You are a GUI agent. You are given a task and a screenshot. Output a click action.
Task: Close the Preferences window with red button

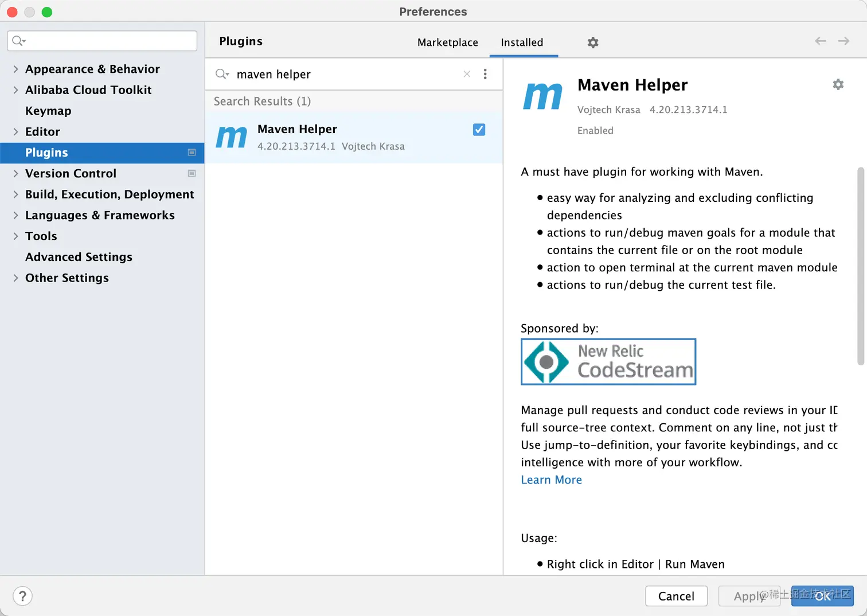[12, 12]
